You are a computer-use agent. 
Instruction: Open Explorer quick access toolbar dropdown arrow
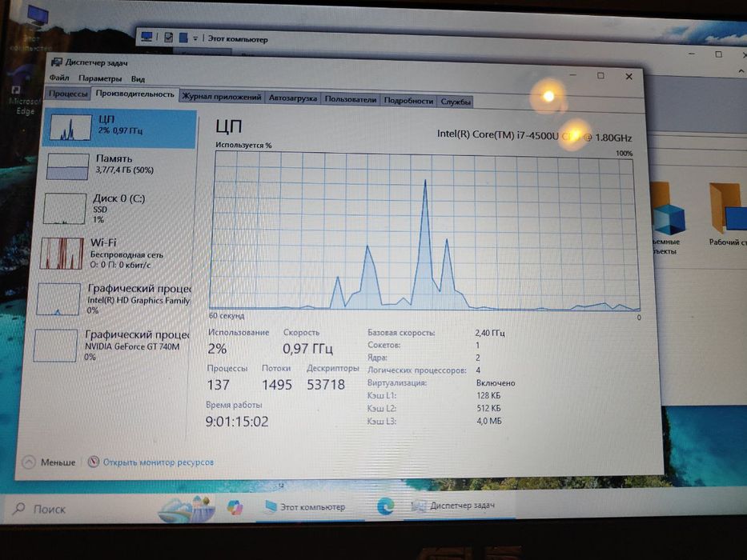(x=195, y=38)
